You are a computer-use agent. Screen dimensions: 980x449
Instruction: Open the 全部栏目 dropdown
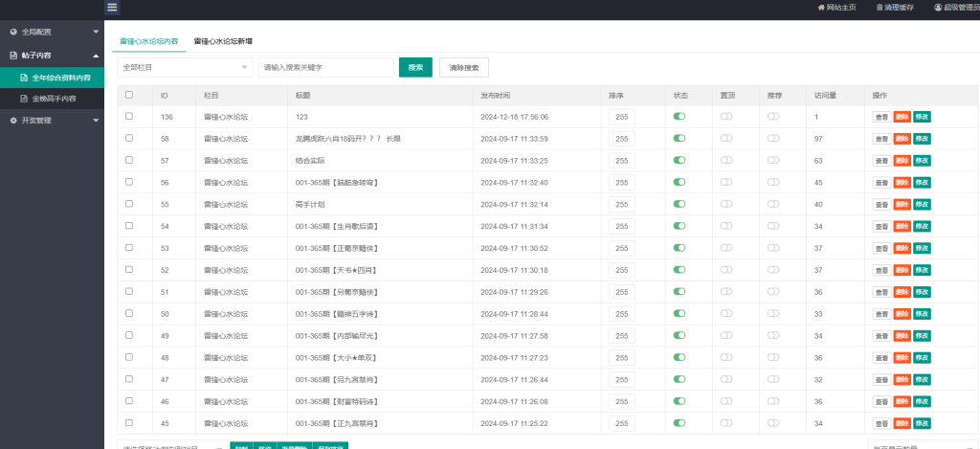(185, 68)
